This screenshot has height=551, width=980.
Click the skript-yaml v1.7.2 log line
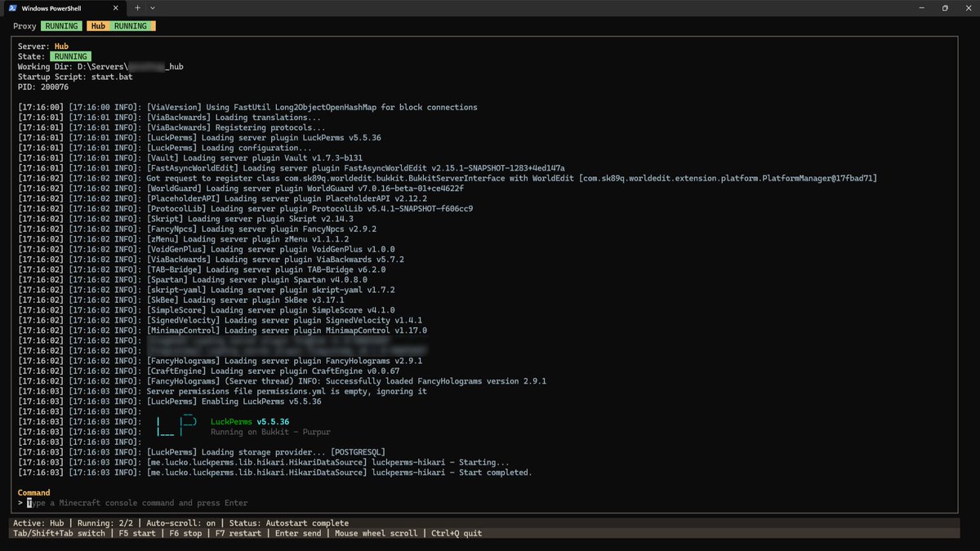point(207,290)
